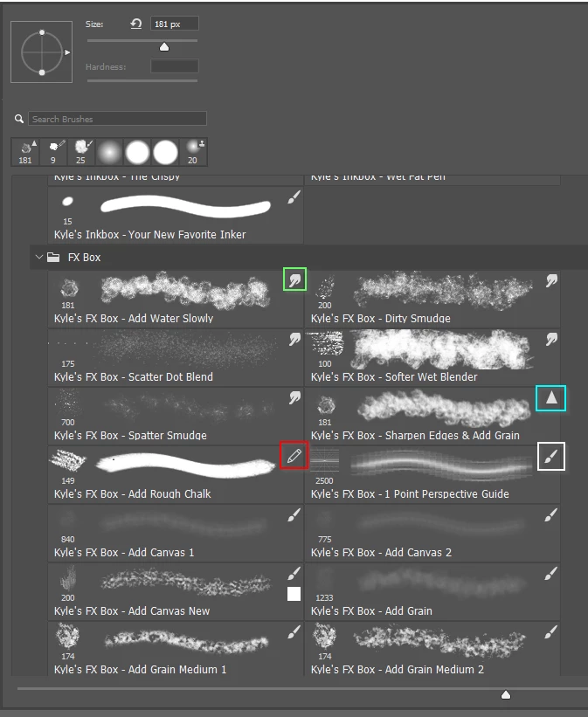Click brush icon on Add Grain Medium 2

click(x=551, y=632)
